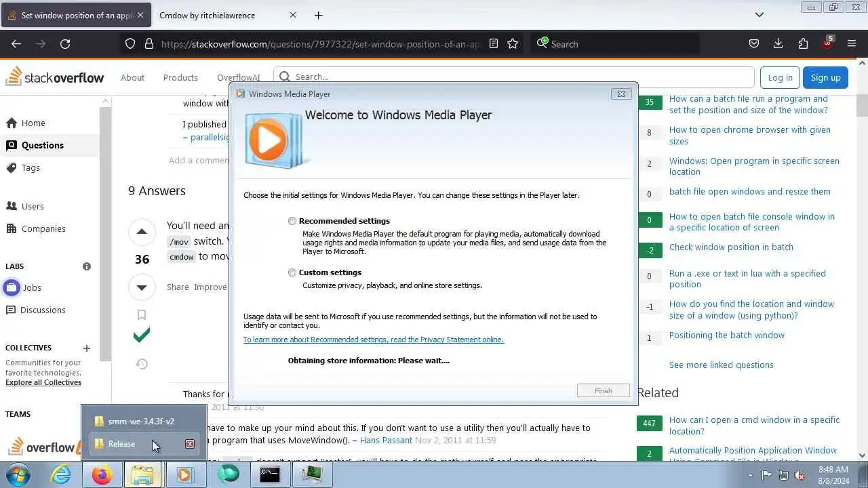Image resolution: width=868 pixels, height=488 pixels.
Task: Click See more linked questions
Action: pyautogui.click(x=721, y=365)
